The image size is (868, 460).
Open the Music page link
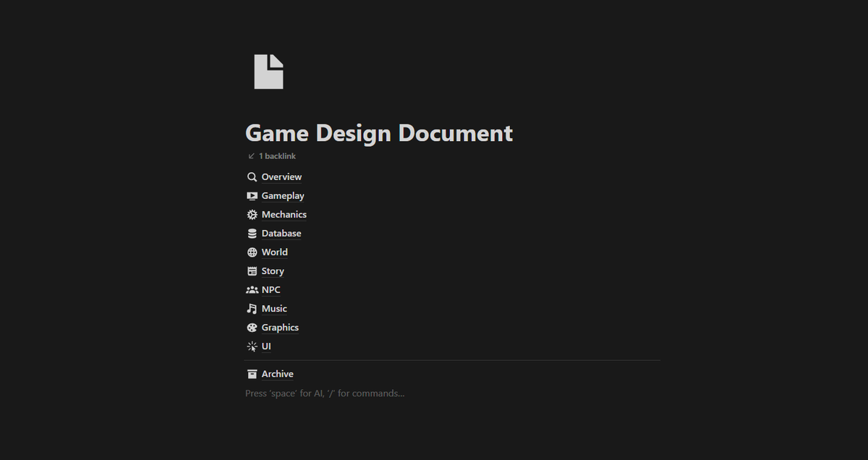274,309
